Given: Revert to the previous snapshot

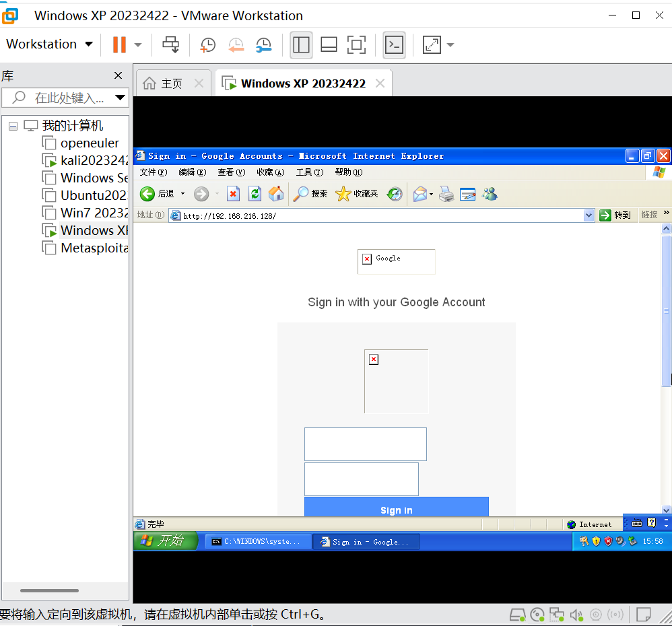Looking at the screenshot, I should coord(236,44).
